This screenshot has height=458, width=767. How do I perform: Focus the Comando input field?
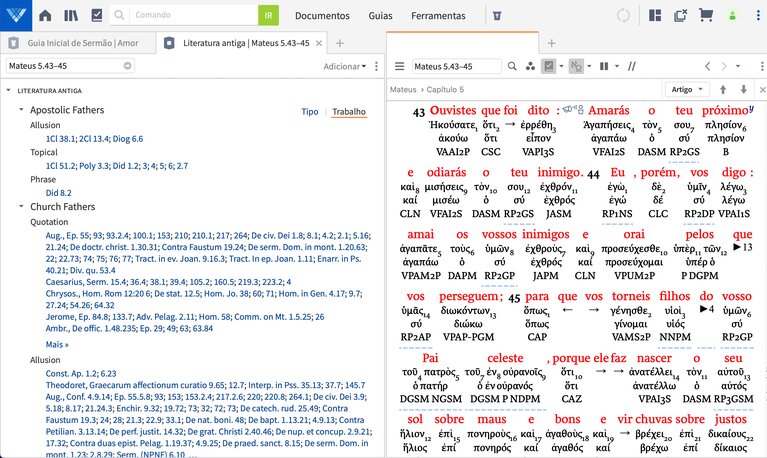pos(194,15)
